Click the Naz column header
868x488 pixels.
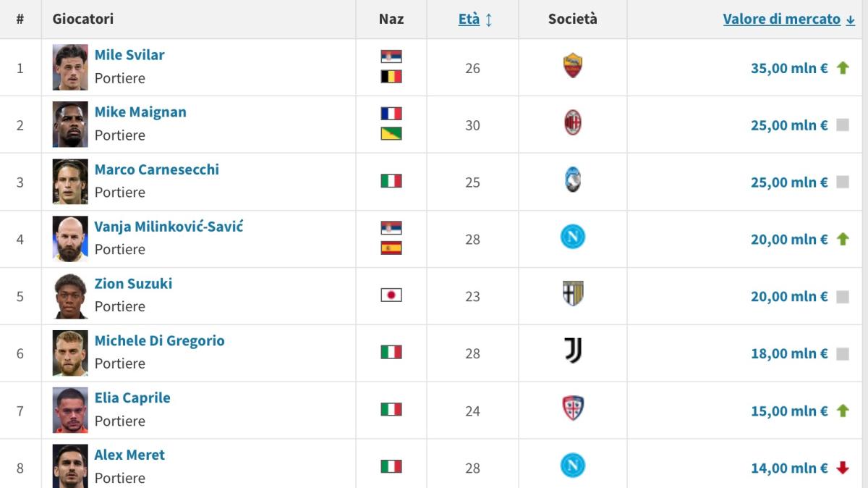click(x=391, y=19)
